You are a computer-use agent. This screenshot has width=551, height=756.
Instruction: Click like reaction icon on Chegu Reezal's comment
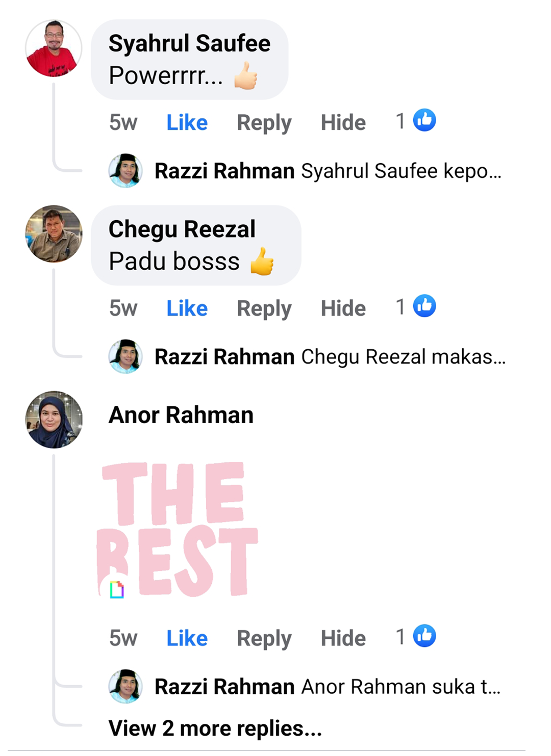pyautogui.click(x=424, y=306)
